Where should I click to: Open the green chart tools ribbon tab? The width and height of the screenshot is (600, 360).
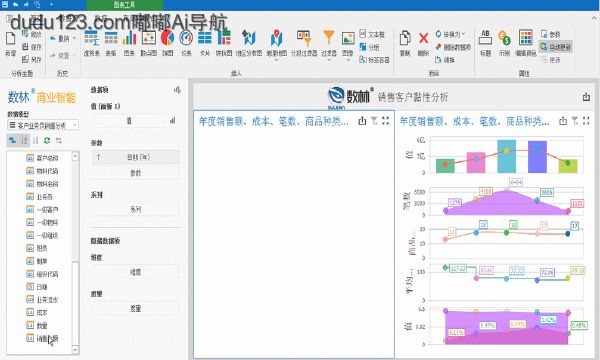click(125, 5)
